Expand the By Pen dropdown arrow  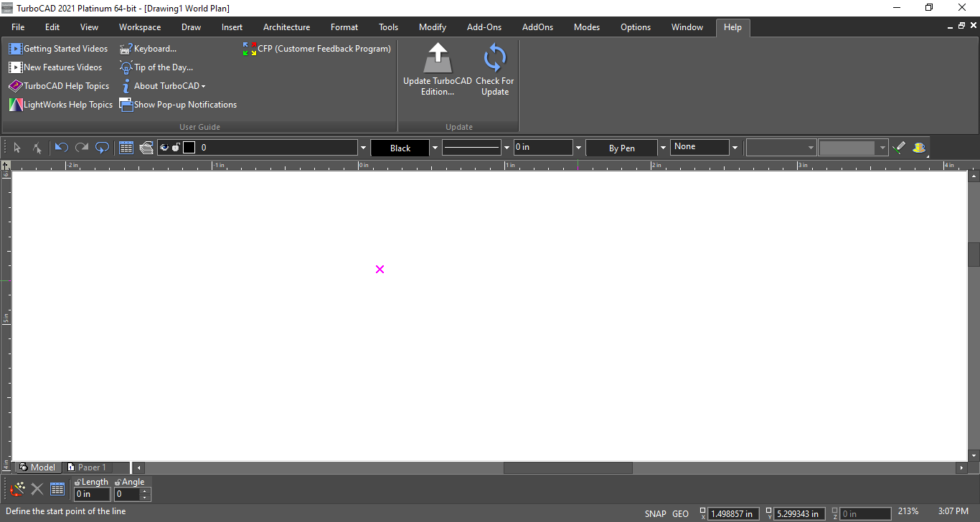pyautogui.click(x=663, y=148)
